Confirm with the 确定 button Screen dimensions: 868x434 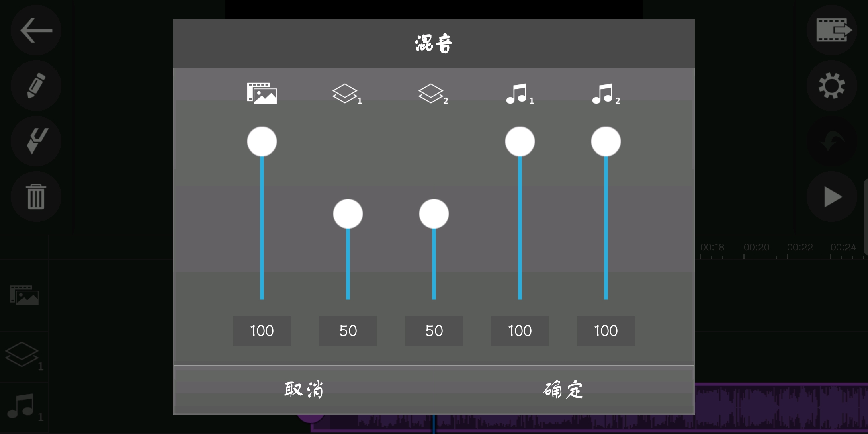click(564, 390)
